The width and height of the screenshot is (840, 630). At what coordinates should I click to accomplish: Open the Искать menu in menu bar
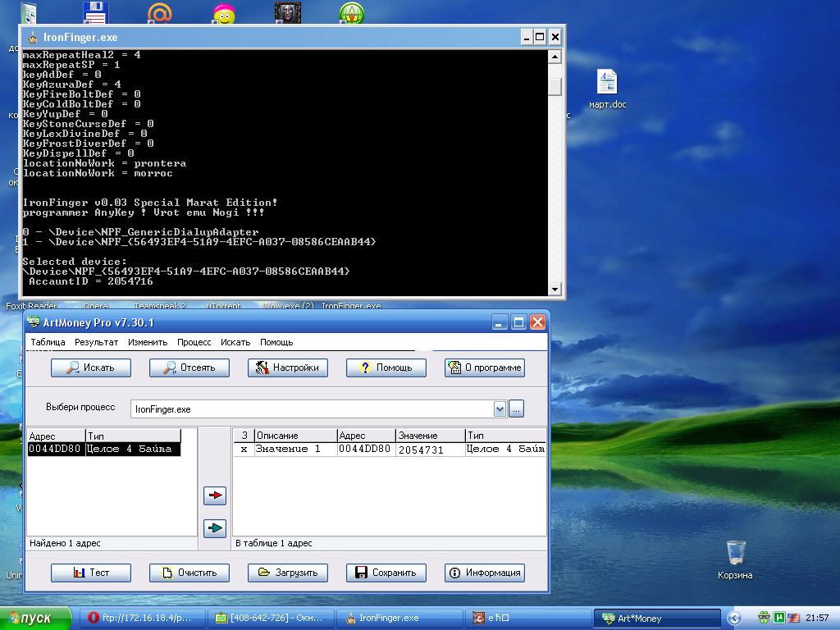235,342
